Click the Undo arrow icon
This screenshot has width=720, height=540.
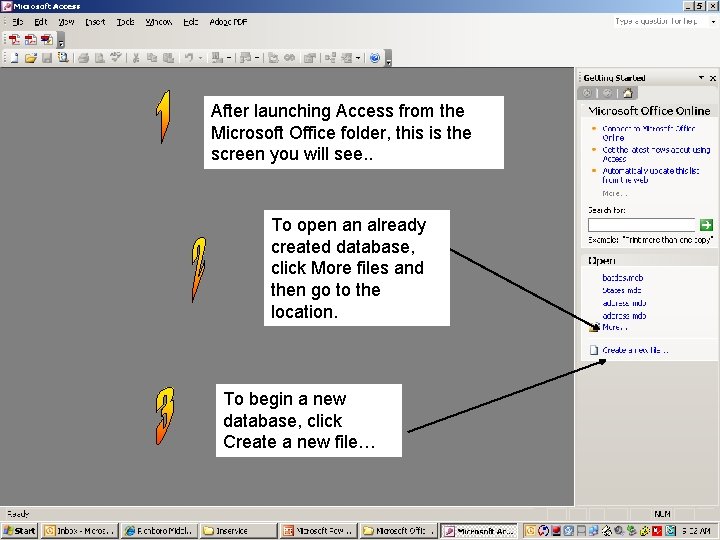[x=189, y=58]
